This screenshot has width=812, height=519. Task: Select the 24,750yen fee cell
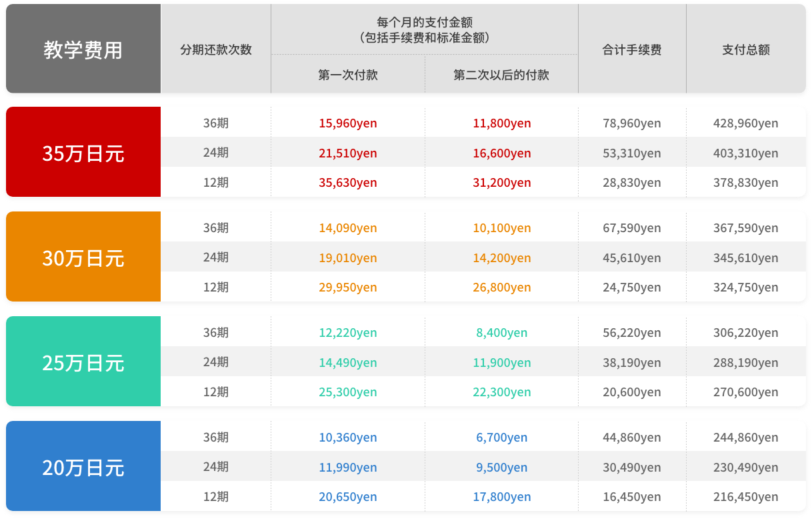coord(632,288)
